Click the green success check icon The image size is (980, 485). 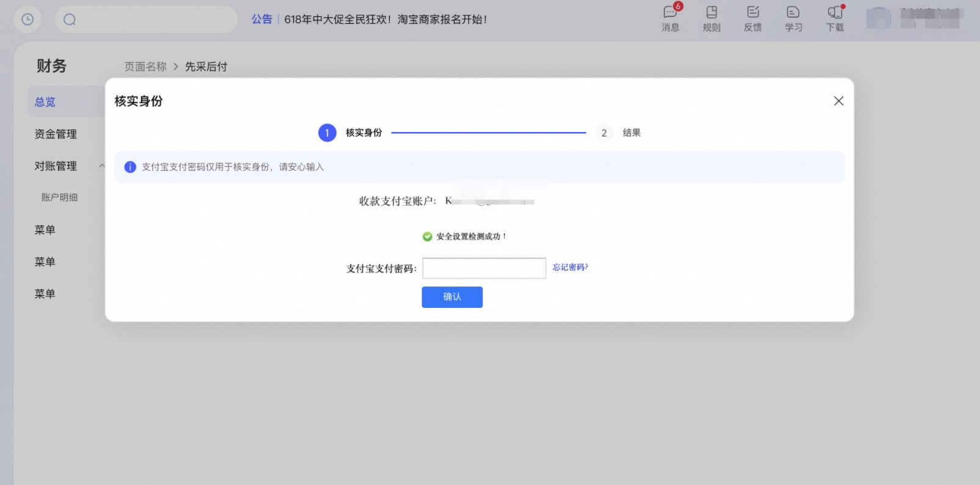[x=427, y=236]
